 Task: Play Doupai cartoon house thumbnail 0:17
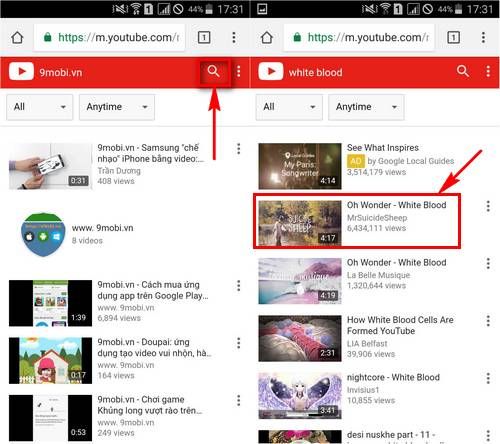(x=50, y=360)
